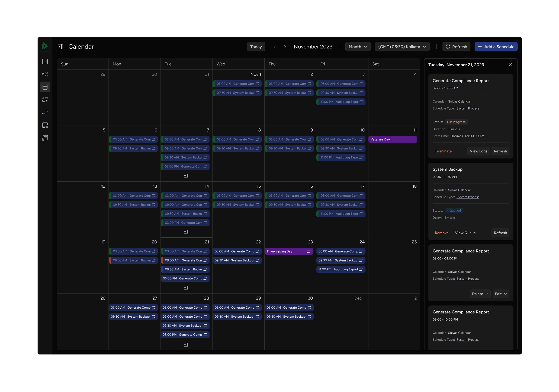Open the Month view dropdown

coord(358,46)
